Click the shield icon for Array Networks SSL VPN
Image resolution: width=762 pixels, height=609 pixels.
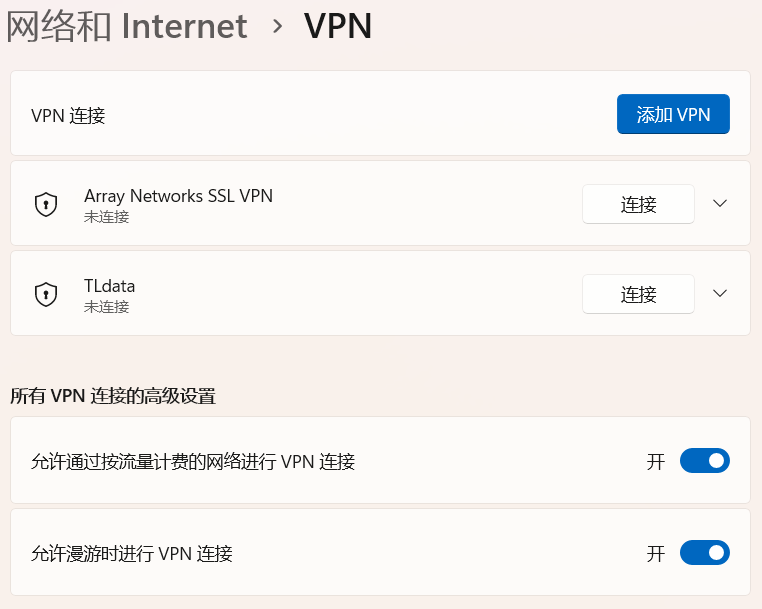pyautogui.click(x=45, y=205)
